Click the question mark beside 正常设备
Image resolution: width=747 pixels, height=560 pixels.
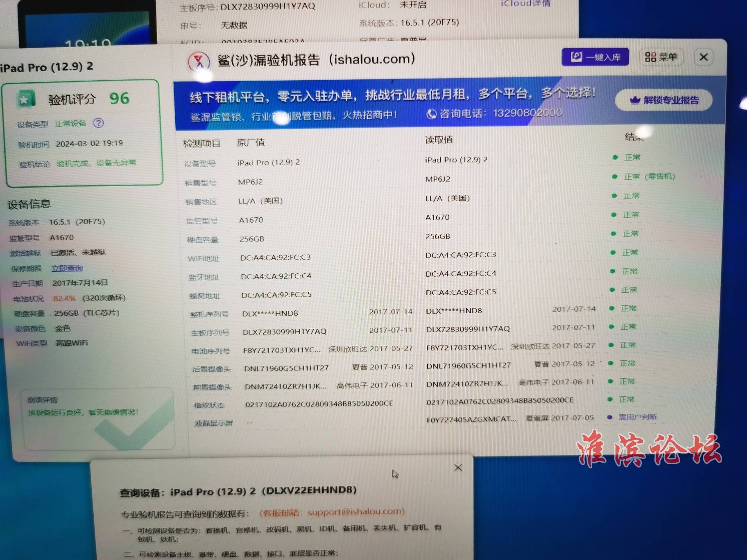pos(98,123)
